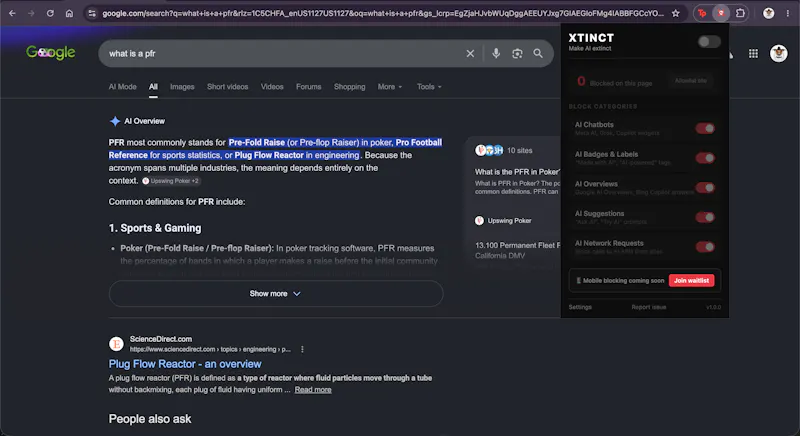Click the ScienceDirect.com site name
This screenshot has height=436, width=800.
161,339
